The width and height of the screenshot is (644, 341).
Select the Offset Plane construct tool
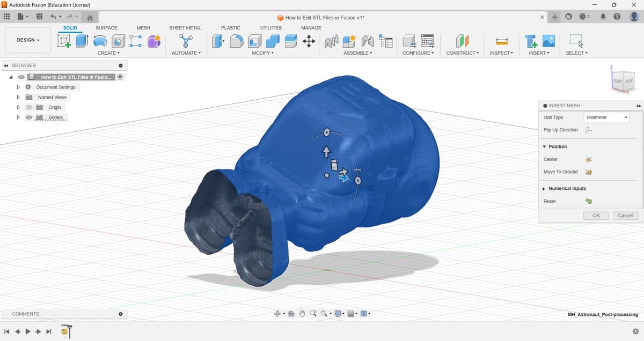click(462, 41)
